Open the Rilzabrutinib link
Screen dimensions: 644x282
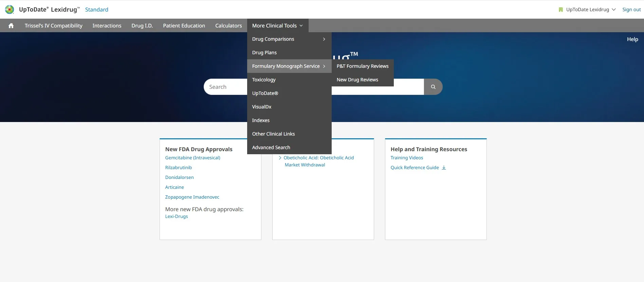179,167
